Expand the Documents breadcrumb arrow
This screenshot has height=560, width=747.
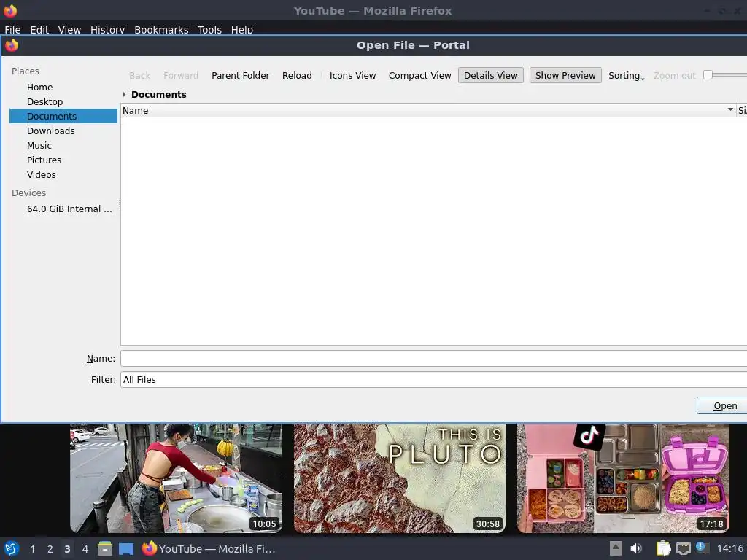[x=124, y=94]
